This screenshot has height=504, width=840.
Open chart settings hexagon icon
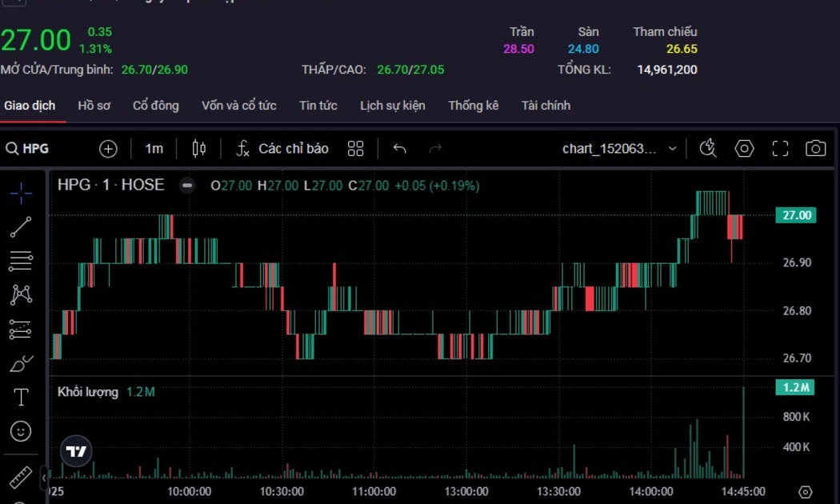[x=744, y=149]
